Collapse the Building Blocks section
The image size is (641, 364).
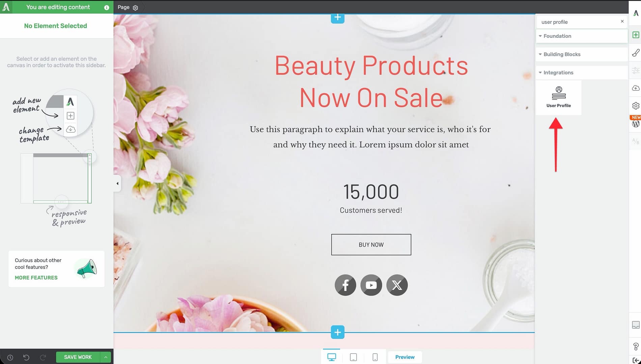tap(562, 54)
